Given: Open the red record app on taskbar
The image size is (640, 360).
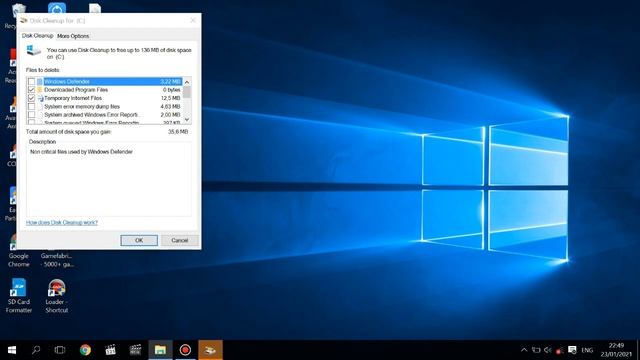Looking at the screenshot, I should click(x=185, y=350).
